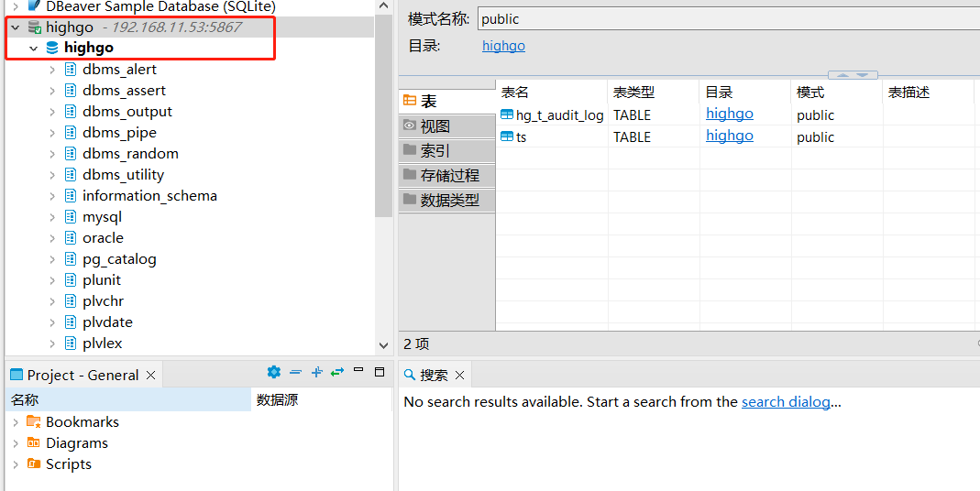Screen dimensions: 980x491
Task: Click the mysql schema icon
Action: pyautogui.click(x=71, y=217)
